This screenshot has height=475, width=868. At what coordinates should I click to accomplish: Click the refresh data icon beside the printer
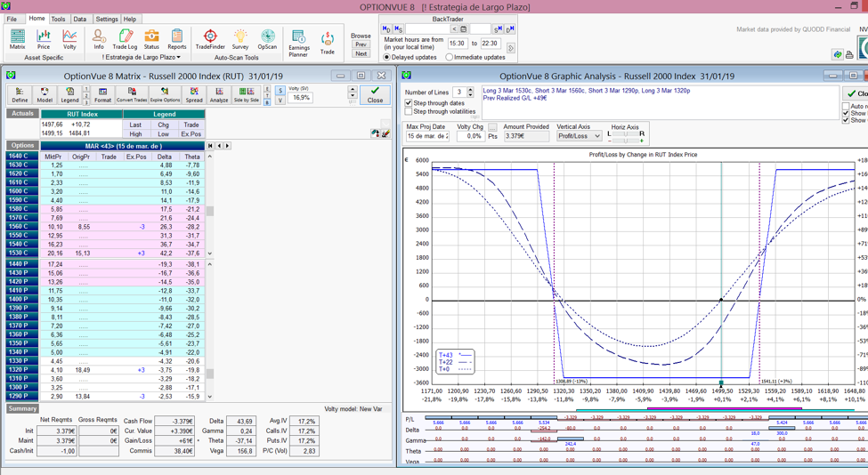point(838,54)
